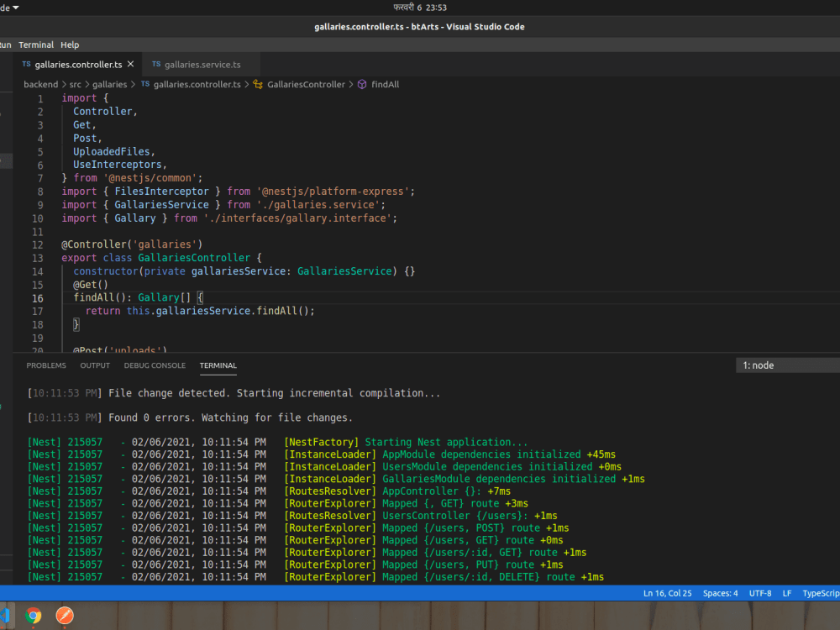Image resolution: width=840 pixels, height=630 pixels.
Task: Open the Terminal menu
Action: tap(36, 45)
